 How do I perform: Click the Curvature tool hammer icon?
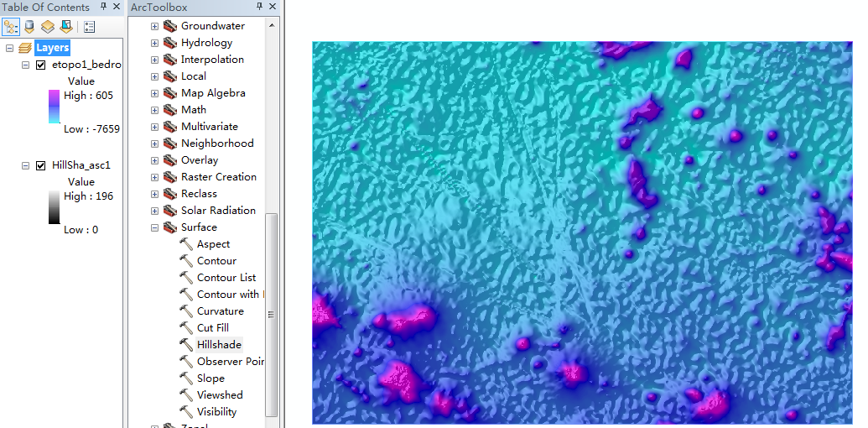pos(186,311)
